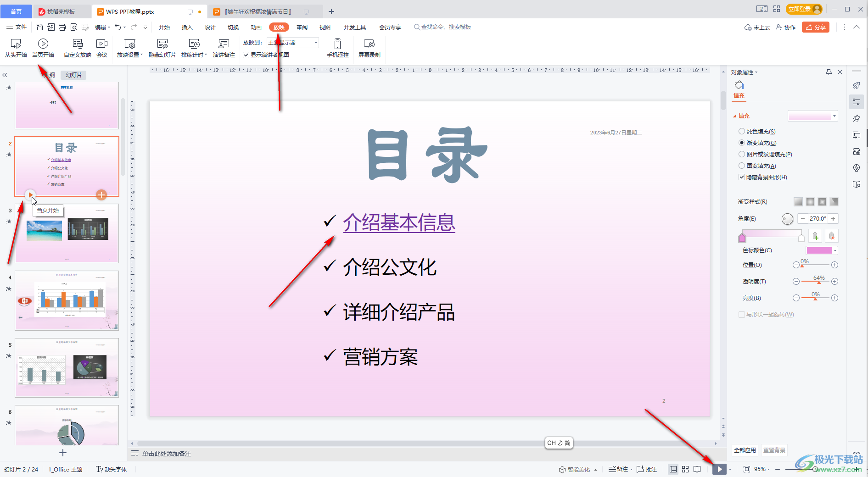Image resolution: width=868 pixels, height=477 pixels.
Task: Open the File (文件) menu
Action: click(17, 27)
